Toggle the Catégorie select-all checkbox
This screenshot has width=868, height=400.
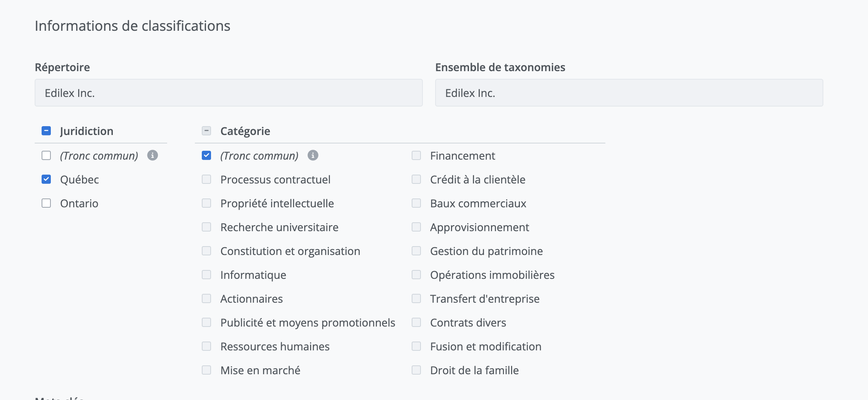tap(206, 131)
